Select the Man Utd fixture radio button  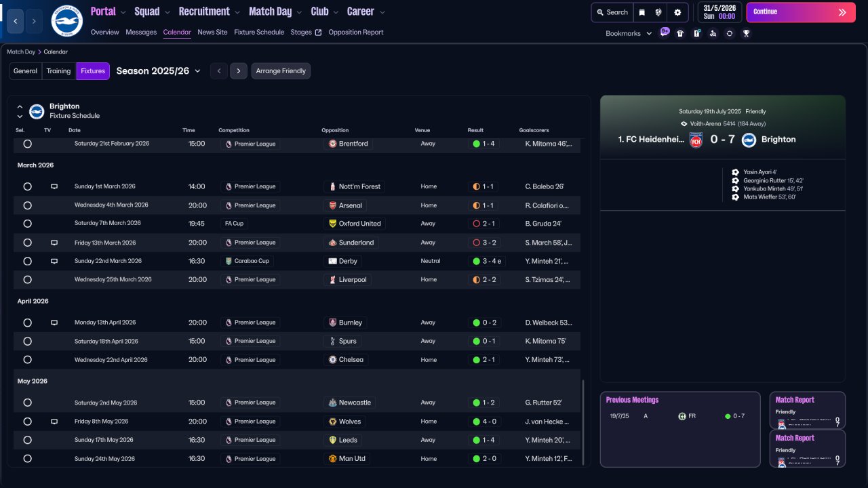27,459
